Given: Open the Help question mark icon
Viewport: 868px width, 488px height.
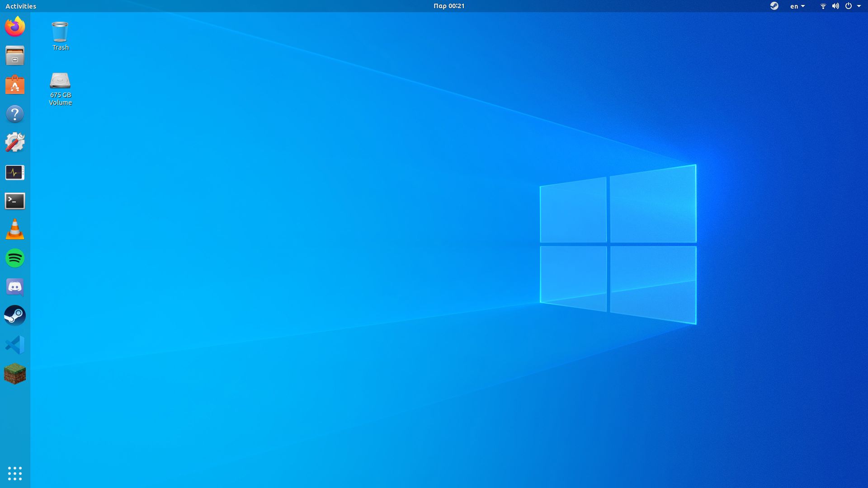Looking at the screenshot, I should point(15,114).
